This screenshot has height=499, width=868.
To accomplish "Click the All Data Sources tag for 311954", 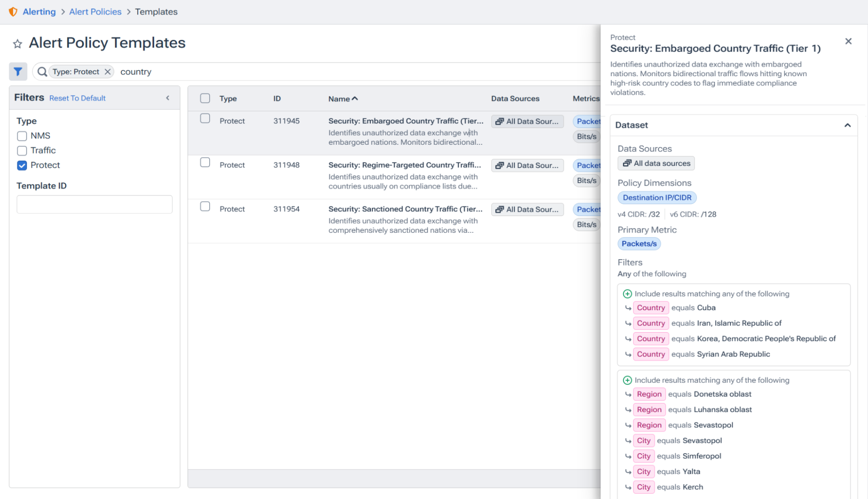I will point(527,209).
